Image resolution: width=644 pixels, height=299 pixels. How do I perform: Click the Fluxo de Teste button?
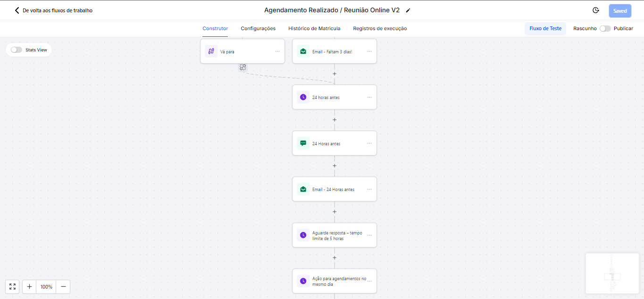[545, 29]
